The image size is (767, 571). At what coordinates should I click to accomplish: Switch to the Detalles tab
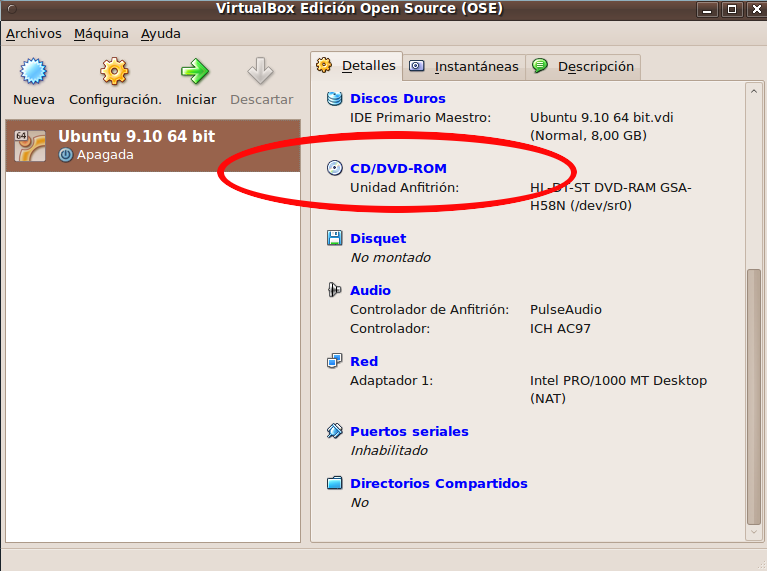357,66
